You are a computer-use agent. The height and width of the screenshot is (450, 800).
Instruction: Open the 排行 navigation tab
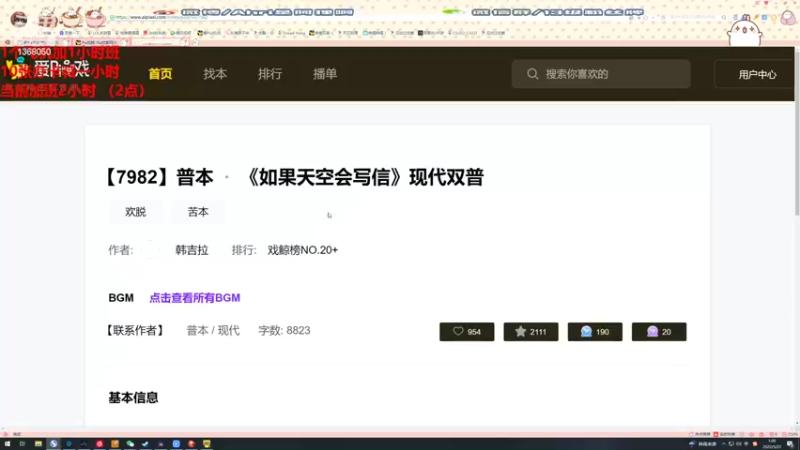[270, 74]
